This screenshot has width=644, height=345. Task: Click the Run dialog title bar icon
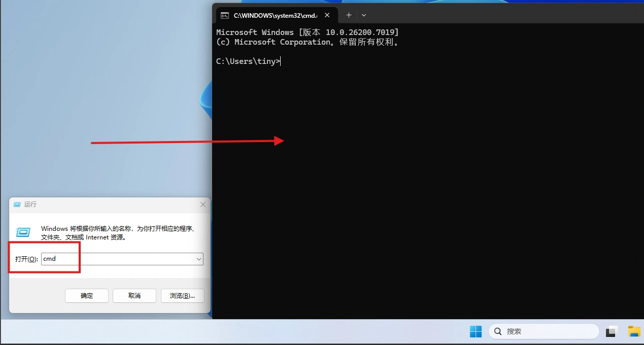click(17, 204)
